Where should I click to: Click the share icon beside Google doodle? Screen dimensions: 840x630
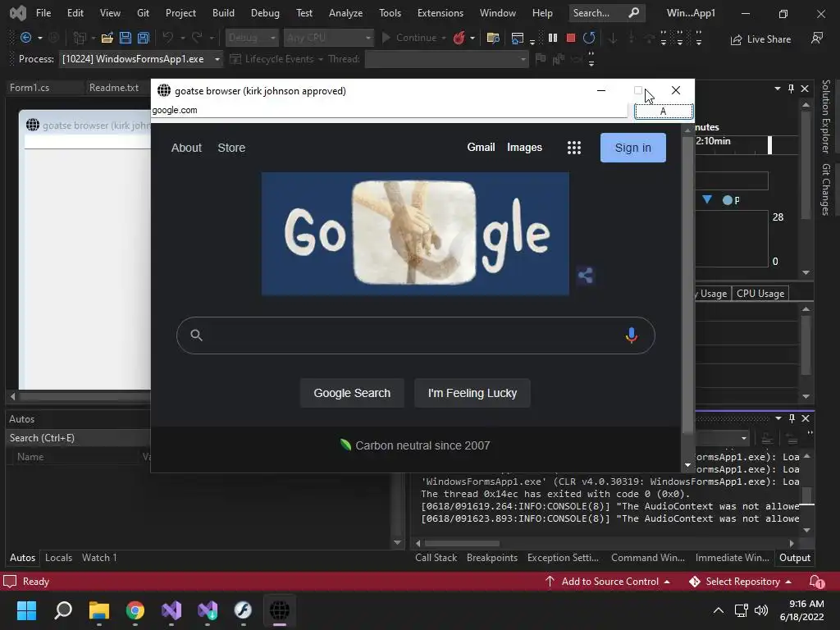click(585, 276)
